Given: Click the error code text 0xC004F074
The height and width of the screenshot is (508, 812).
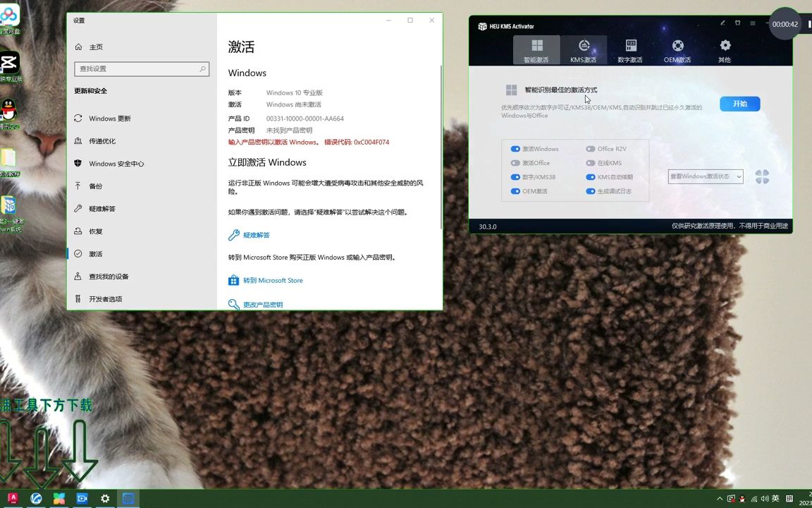Looking at the screenshot, I should 371,142.
